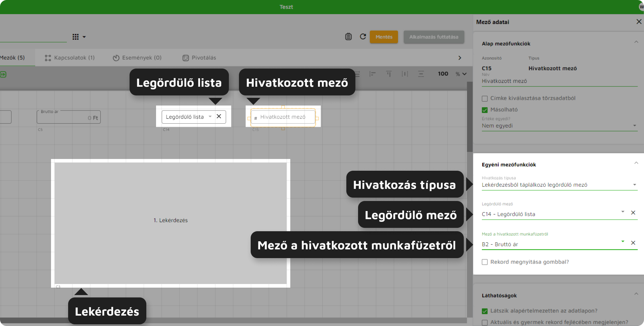Open the Értéke egyedi dropdown

[559, 126]
